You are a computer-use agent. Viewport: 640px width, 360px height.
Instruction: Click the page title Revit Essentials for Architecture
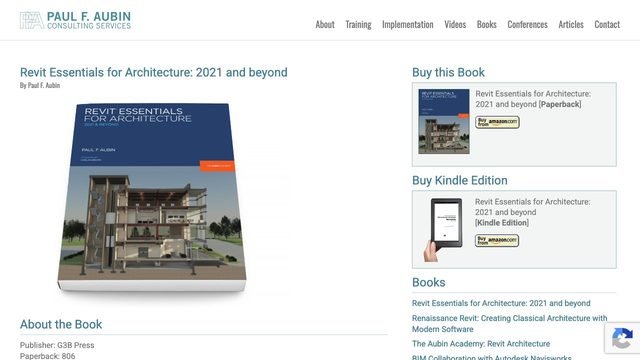point(153,72)
